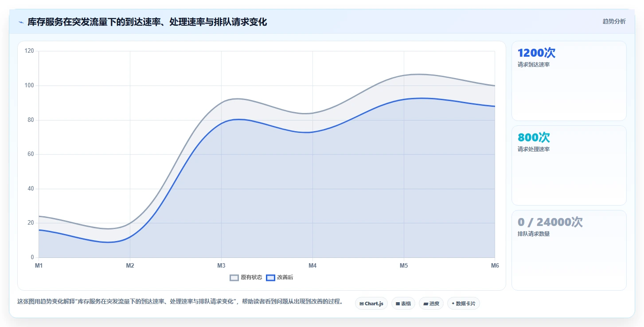Click the 请求处理速率 label

point(534,149)
